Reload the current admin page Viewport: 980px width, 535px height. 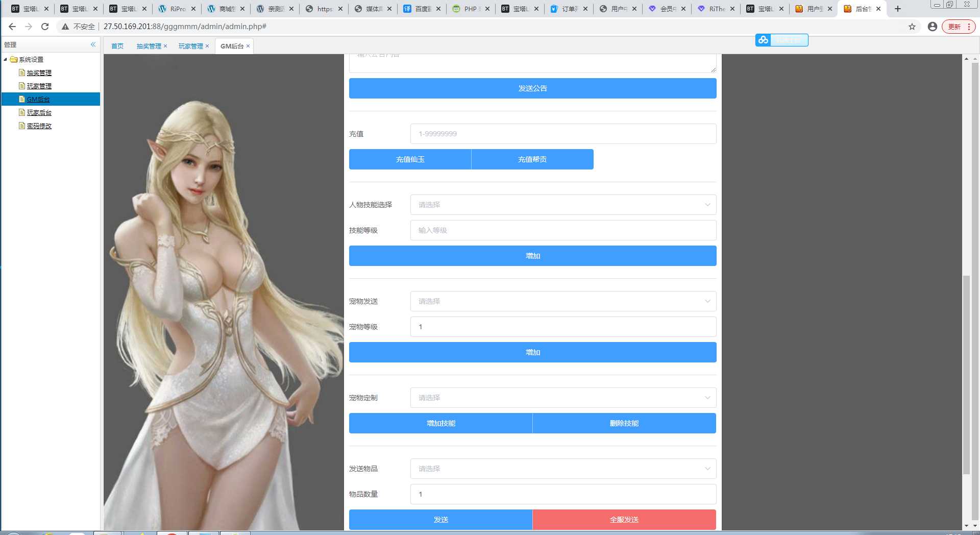coord(45,27)
